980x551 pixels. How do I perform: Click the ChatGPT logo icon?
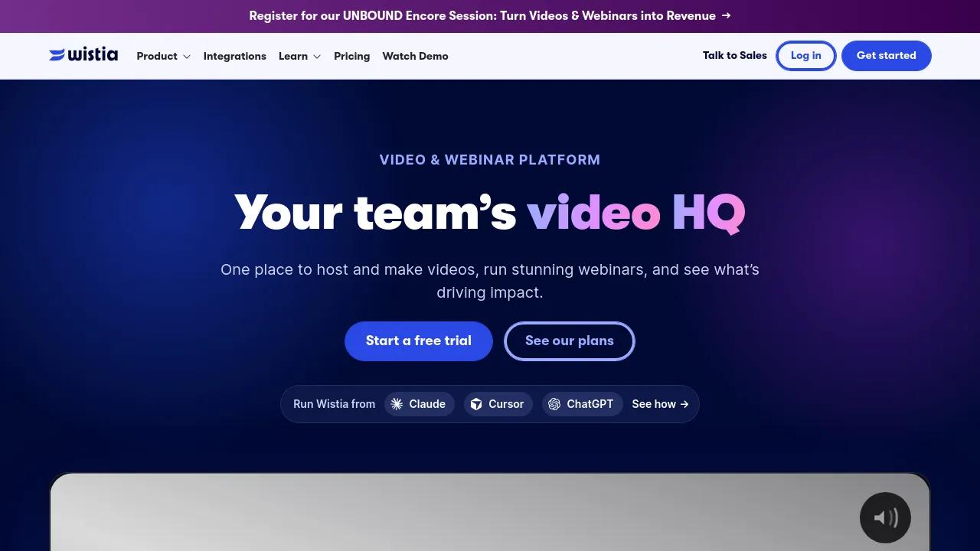pos(554,404)
